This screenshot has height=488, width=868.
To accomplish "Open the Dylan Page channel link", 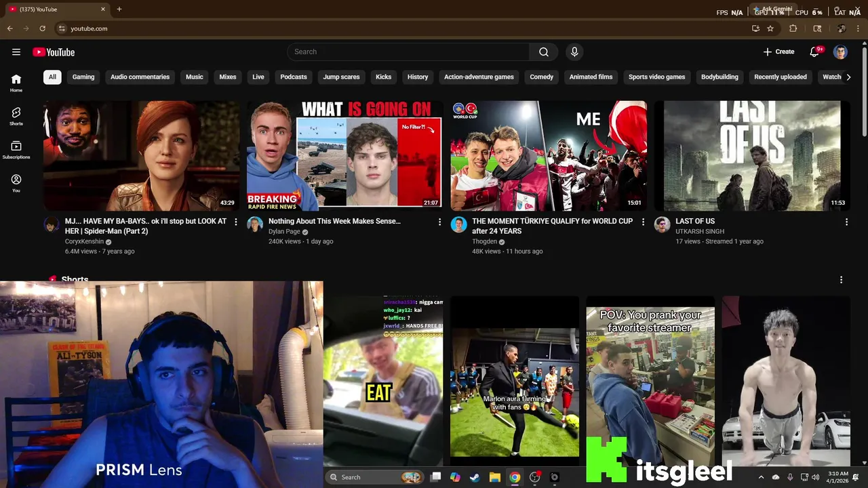I will point(284,231).
